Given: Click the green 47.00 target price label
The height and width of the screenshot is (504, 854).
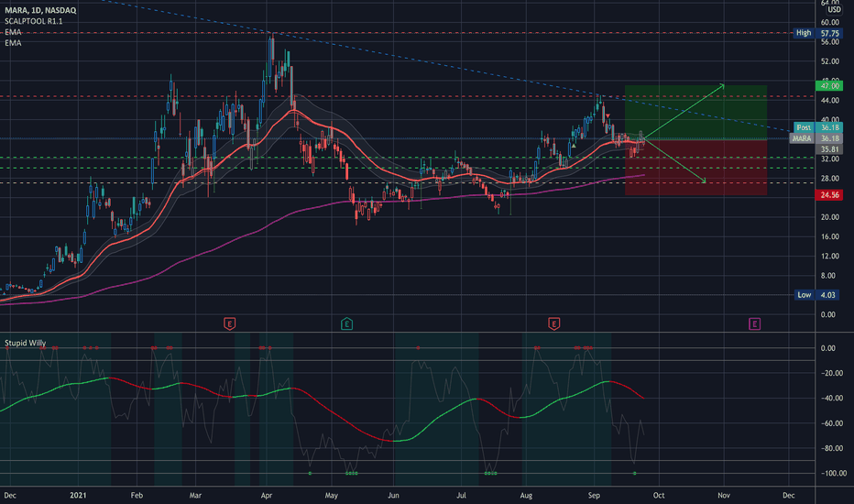Looking at the screenshot, I should 829,85.
